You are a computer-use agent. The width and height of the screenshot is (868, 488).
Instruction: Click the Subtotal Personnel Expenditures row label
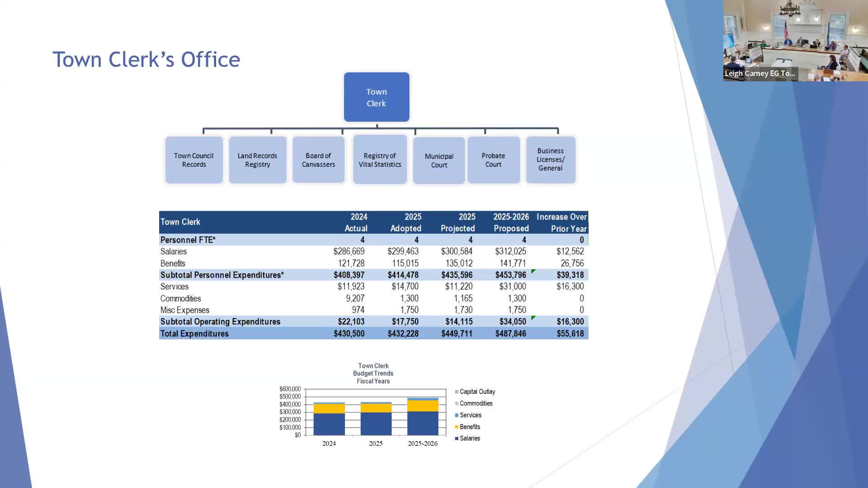click(222, 275)
